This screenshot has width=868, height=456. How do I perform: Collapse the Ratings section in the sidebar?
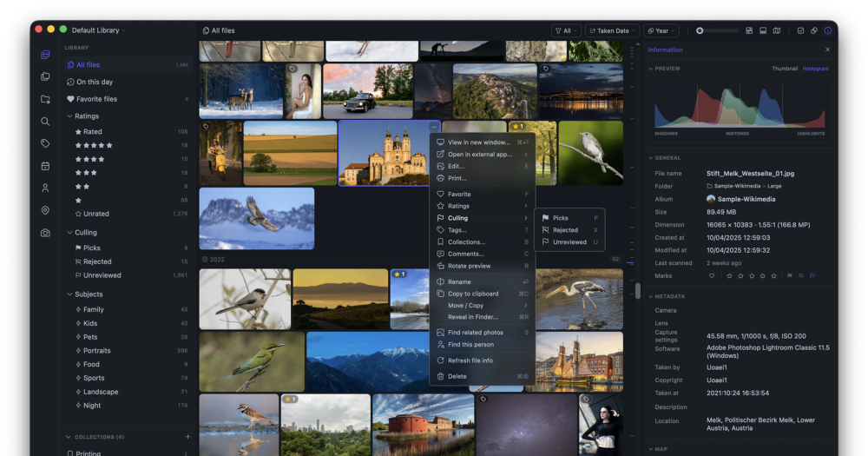(x=69, y=116)
